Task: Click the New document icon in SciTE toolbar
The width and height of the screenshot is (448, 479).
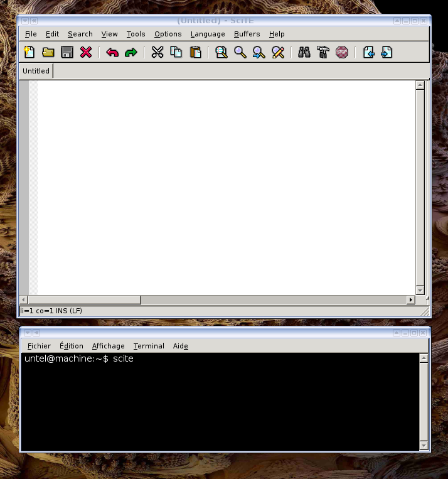Action: click(29, 53)
